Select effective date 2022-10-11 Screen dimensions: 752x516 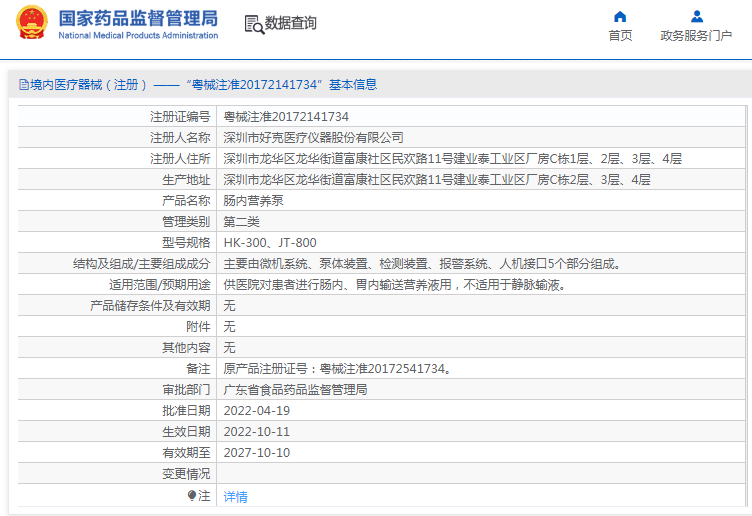257,432
